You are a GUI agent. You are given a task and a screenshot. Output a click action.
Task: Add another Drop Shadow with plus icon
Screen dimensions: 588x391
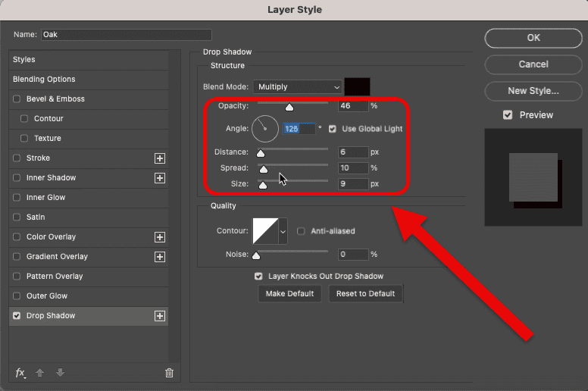pos(160,316)
